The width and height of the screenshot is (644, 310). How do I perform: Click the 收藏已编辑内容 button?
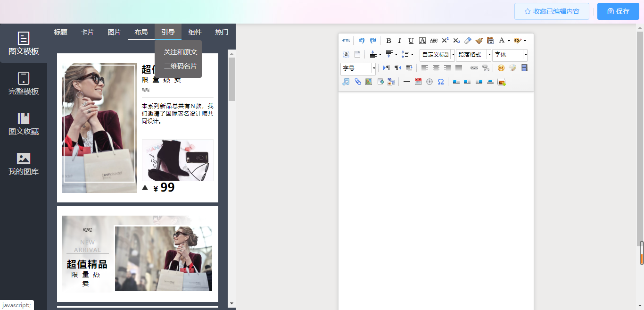552,11
